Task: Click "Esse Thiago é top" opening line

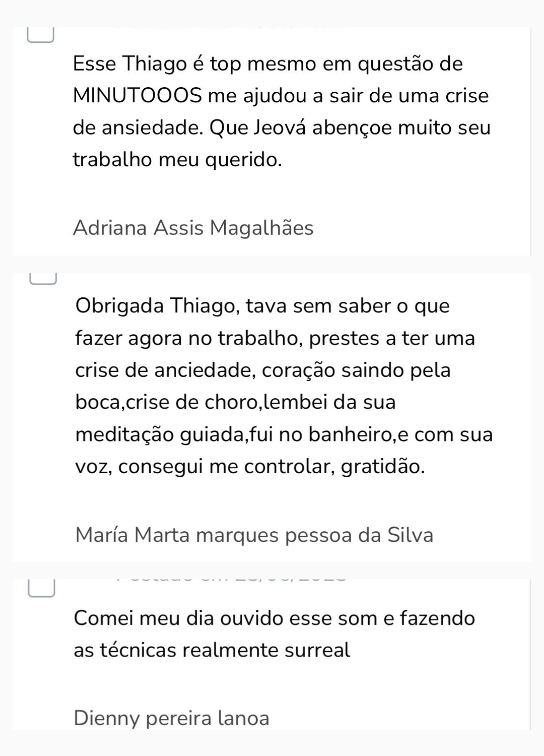Action: point(151,64)
